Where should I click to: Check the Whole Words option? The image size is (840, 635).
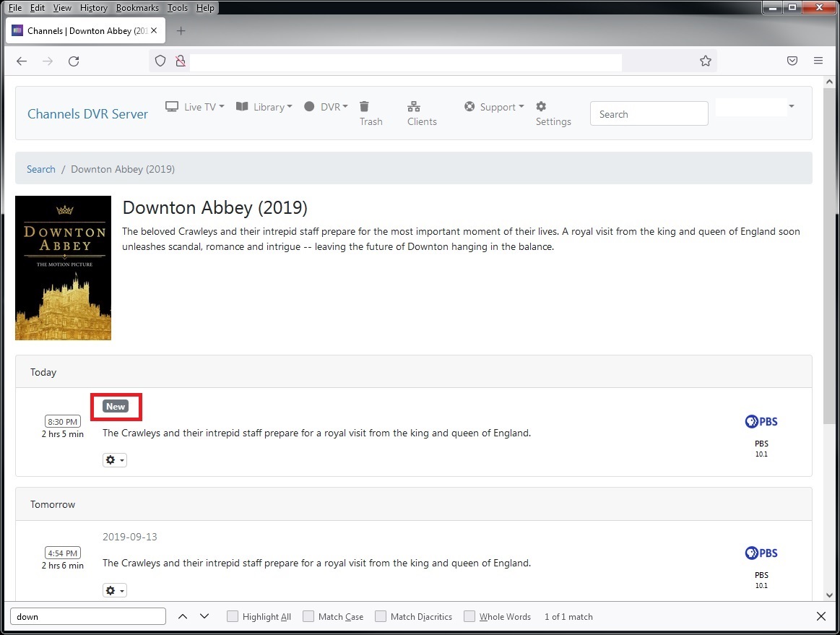click(469, 616)
